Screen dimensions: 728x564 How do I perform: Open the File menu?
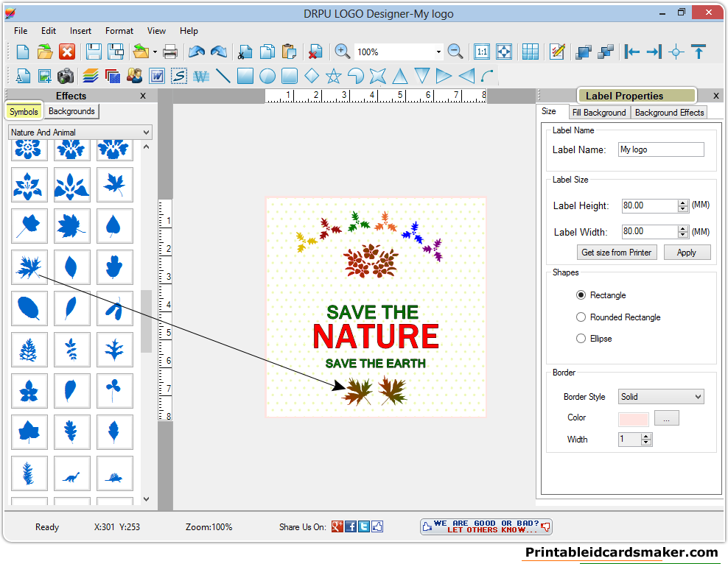tap(21, 31)
